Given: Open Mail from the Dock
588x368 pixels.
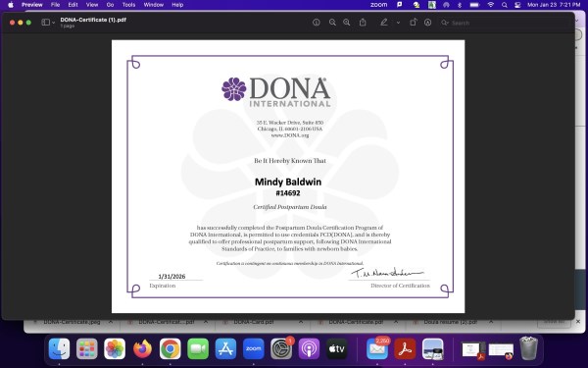Looking at the screenshot, I should click(377, 348).
